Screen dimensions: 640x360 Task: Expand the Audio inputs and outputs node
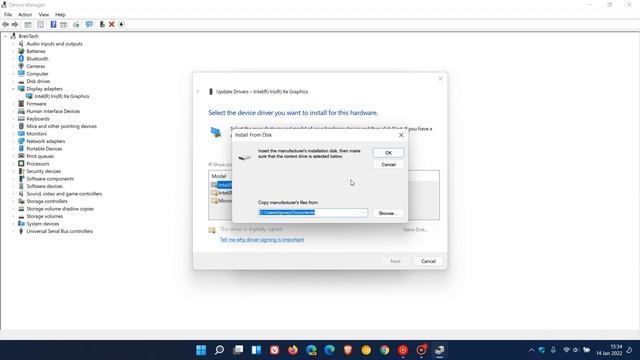13,44
